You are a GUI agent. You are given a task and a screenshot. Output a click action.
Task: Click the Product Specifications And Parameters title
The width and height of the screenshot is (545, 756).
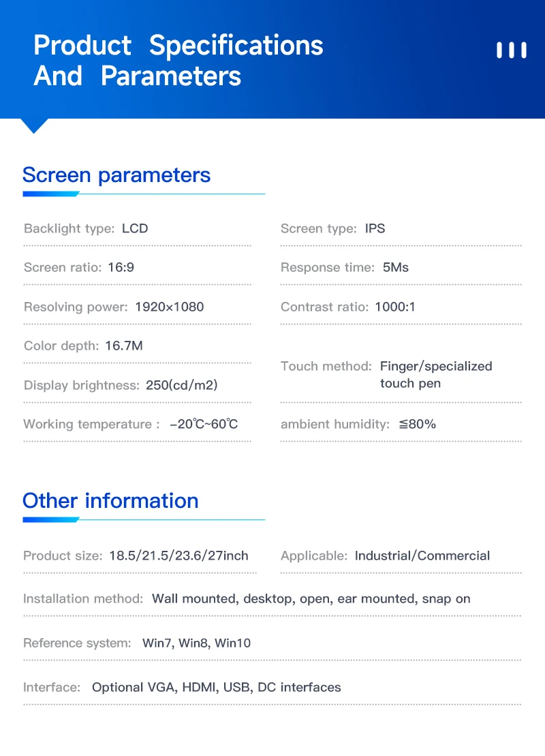click(178, 61)
